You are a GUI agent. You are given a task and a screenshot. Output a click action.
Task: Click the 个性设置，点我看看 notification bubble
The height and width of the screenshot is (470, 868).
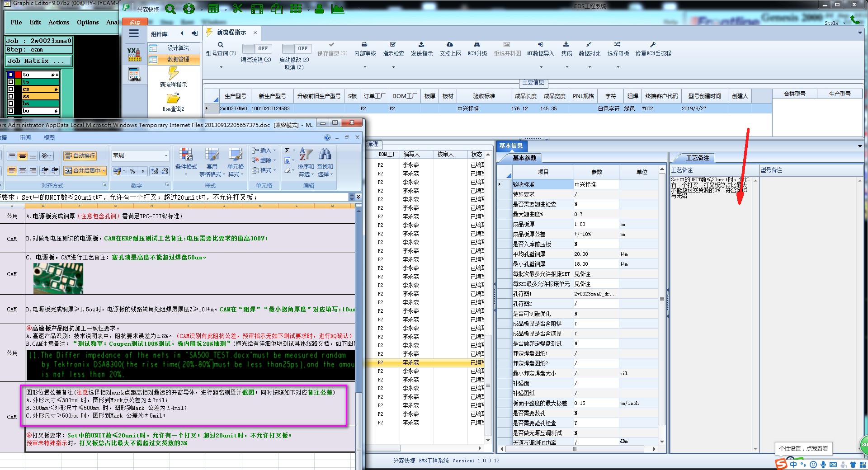click(x=803, y=449)
